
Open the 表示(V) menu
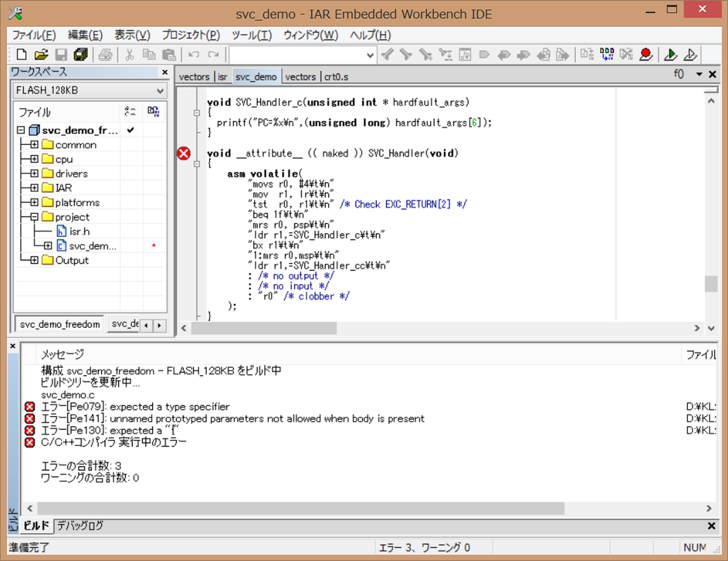[x=133, y=35]
